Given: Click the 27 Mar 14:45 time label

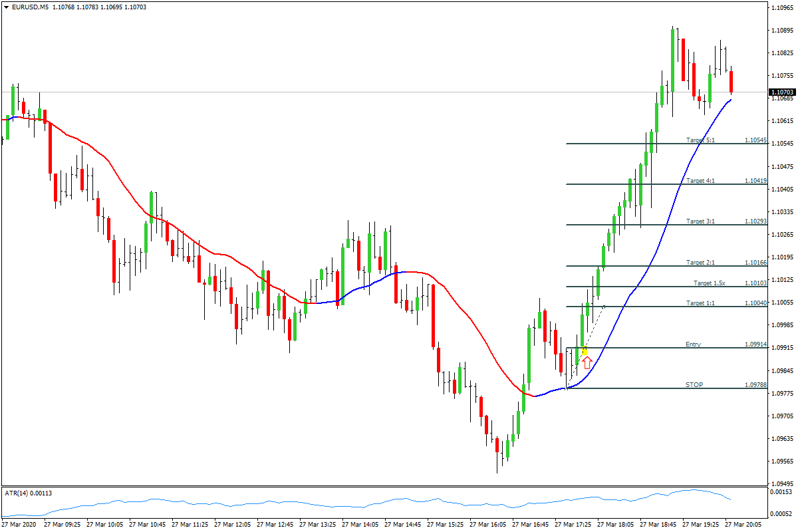Looking at the screenshot, I should point(403,525).
